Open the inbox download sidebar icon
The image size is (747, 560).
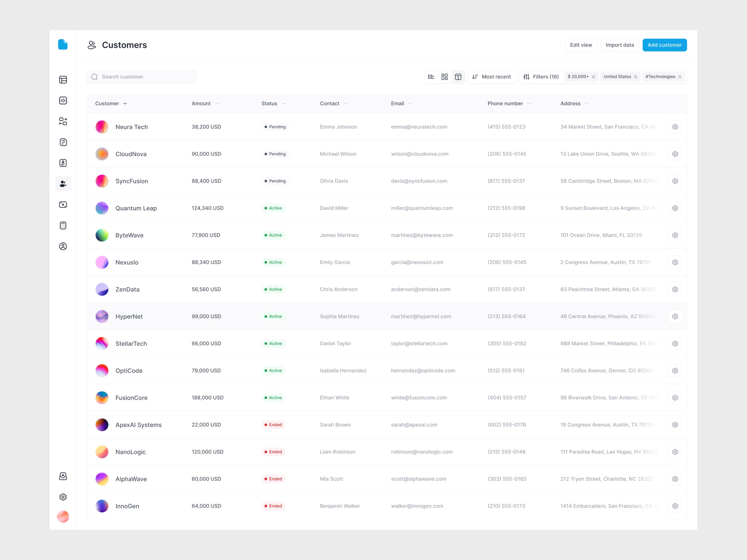[x=63, y=476]
